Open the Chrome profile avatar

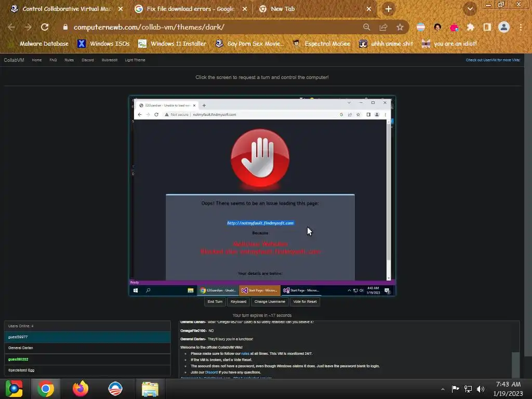[504, 27]
